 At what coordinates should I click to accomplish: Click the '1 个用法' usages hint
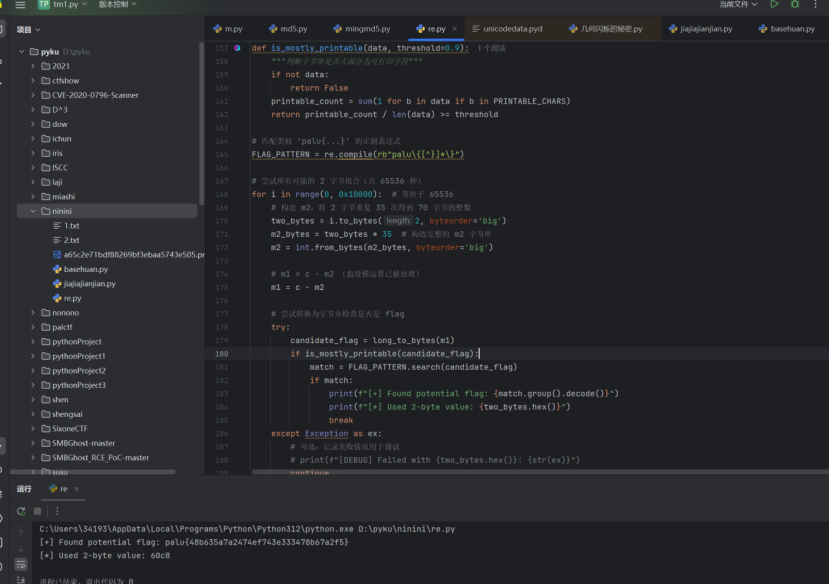[x=491, y=48]
